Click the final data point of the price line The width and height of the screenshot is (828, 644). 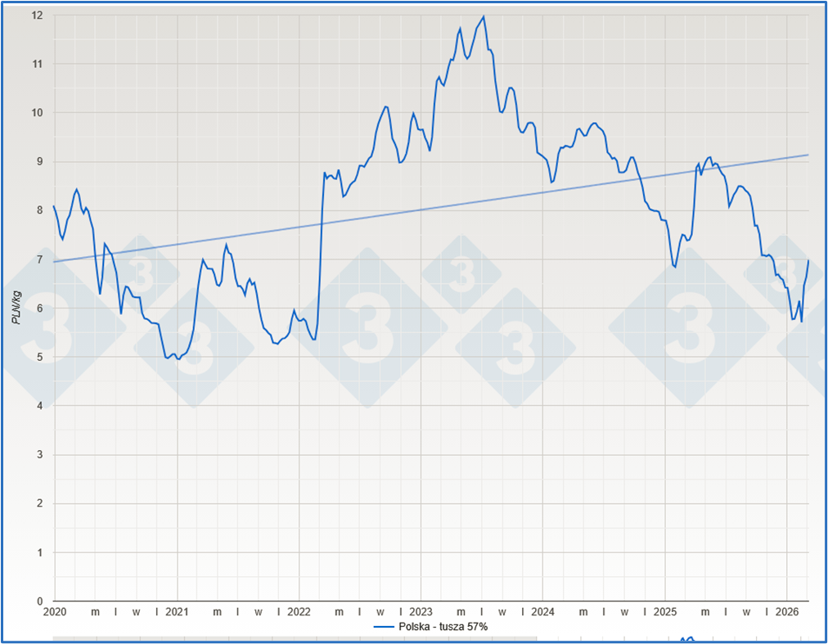tap(808, 260)
